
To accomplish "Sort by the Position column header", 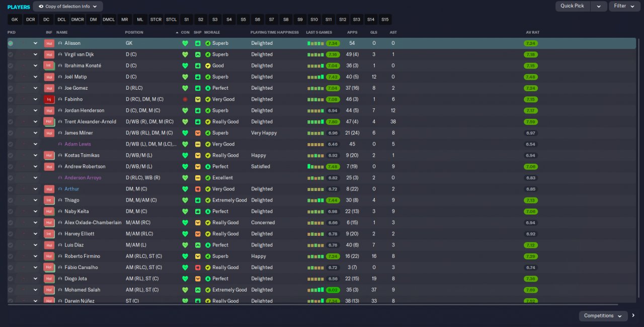I will pos(134,32).
